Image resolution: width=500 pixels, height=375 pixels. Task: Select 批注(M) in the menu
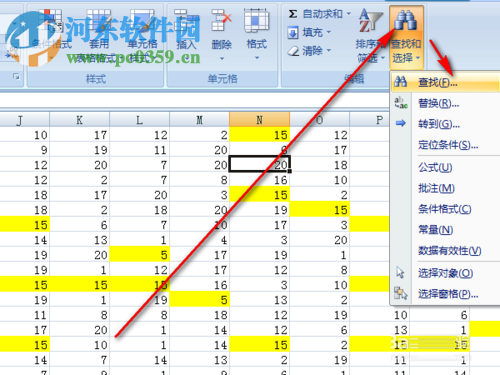446,188
